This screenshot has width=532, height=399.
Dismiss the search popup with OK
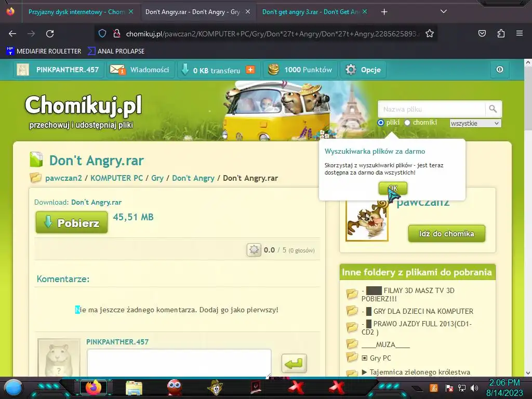tap(393, 188)
